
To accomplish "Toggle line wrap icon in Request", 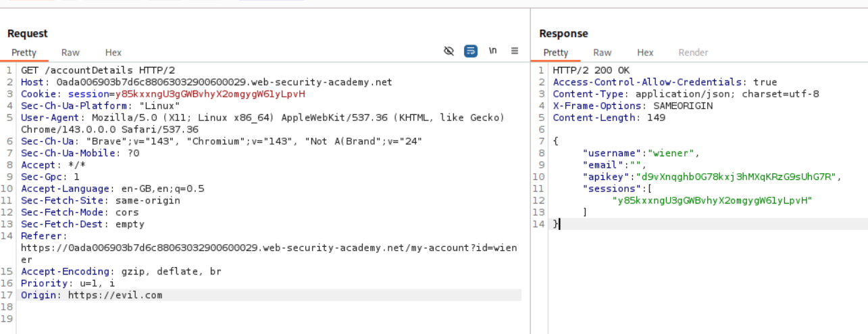I will pos(471,51).
